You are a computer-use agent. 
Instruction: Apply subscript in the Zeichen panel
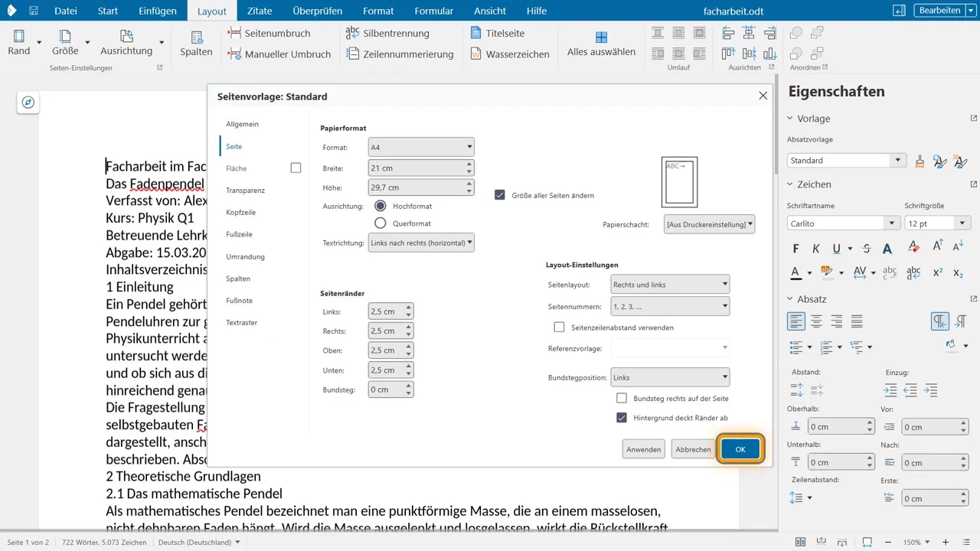pos(959,272)
